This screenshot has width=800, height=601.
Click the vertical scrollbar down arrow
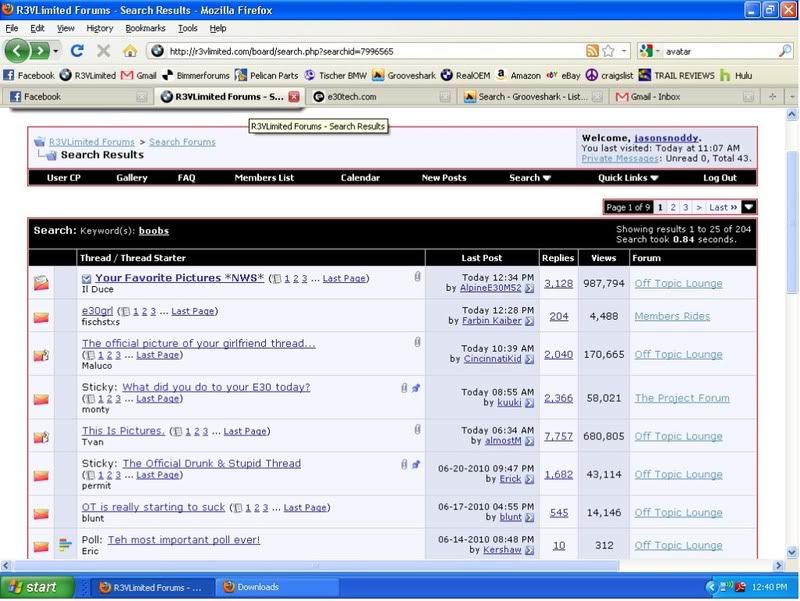(x=792, y=552)
